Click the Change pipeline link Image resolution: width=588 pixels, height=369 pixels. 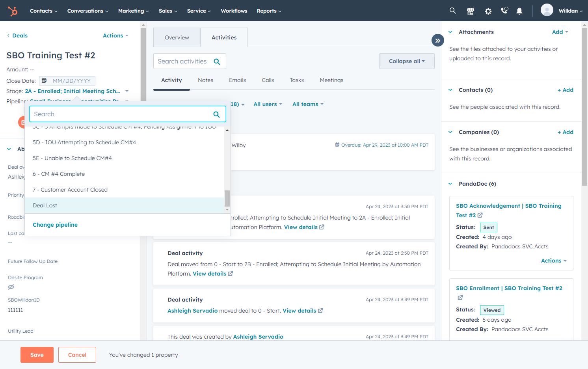coord(55,225)
